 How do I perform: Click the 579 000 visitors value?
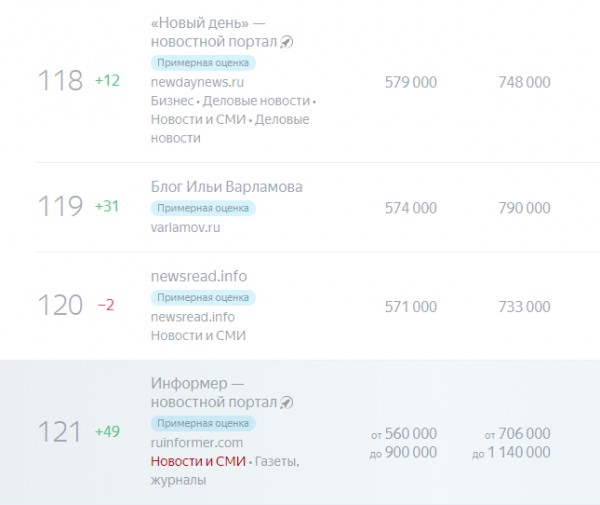[x=411, y=82]
